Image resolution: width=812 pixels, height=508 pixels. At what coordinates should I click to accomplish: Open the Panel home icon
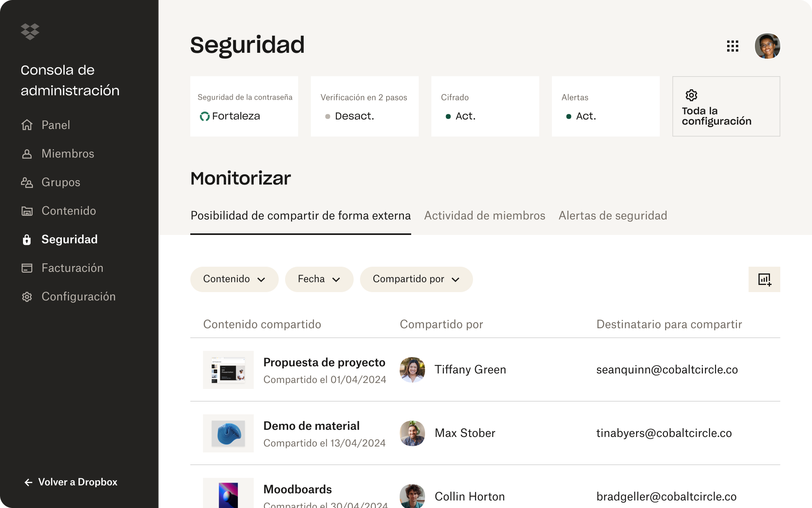pos(27,125)
